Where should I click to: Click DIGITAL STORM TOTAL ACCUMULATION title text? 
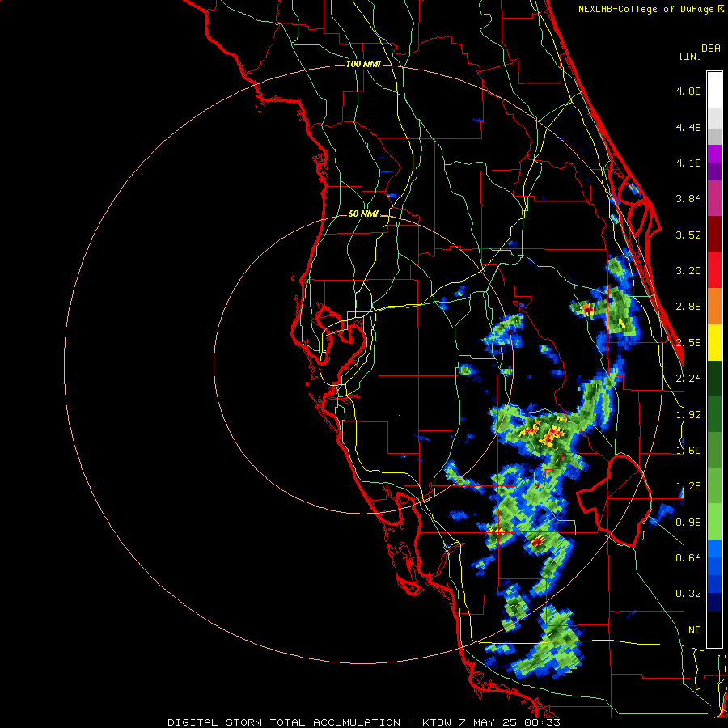point(284,722)
